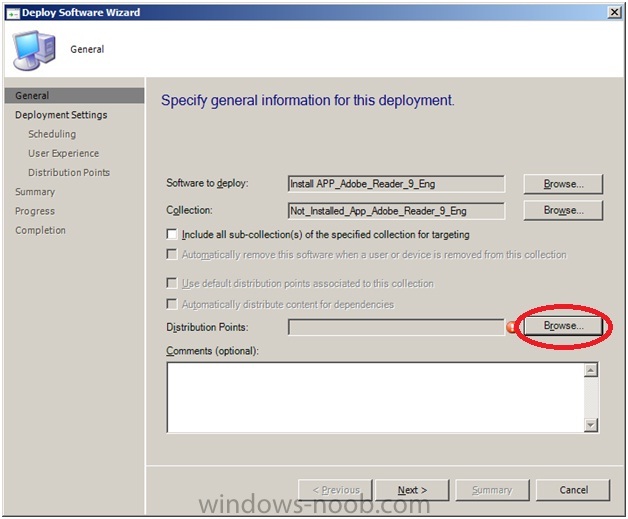Image resolution: width=628 pixels, height=519 pixels.
Task: Toggle Automatically remove this software checkbox
Action: (172, 254)
